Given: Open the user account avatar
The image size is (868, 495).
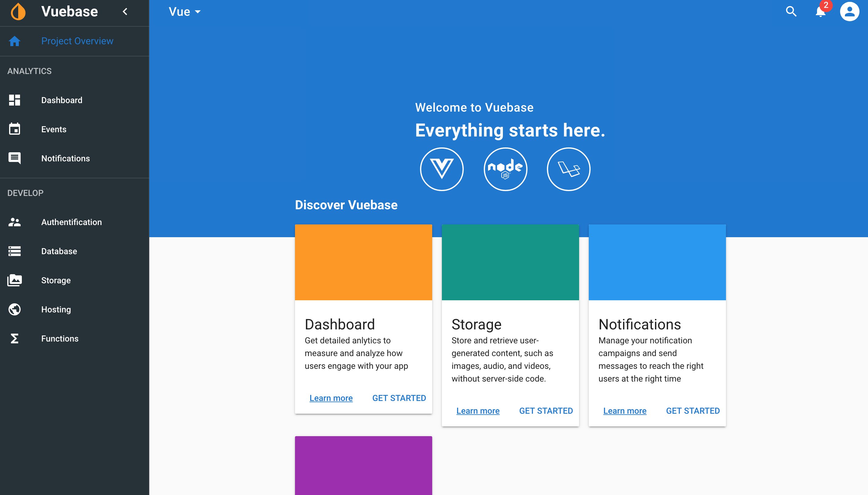Looking at the screenshot, I should [x=849, y=12].
